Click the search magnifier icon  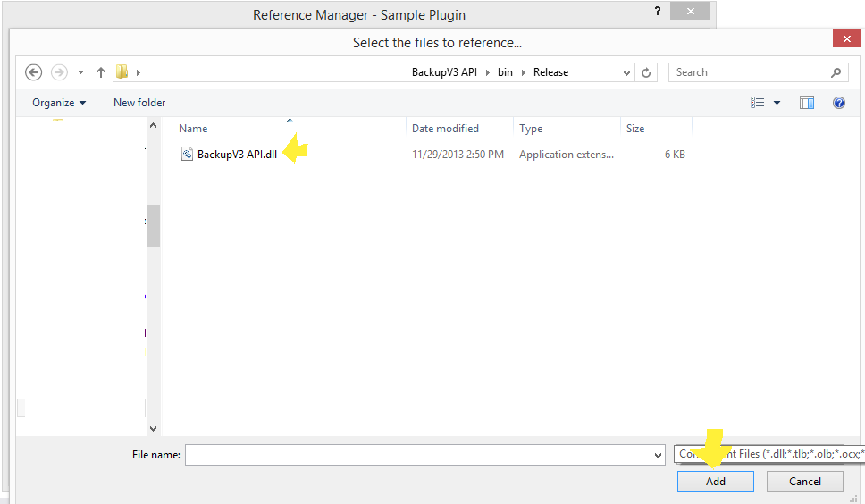click(x=836, y=72)
